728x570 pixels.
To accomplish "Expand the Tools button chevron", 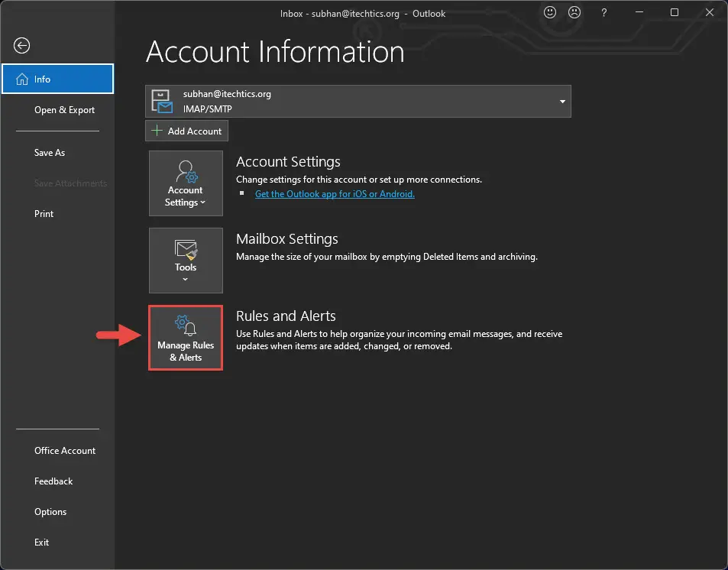I will 186,279.
